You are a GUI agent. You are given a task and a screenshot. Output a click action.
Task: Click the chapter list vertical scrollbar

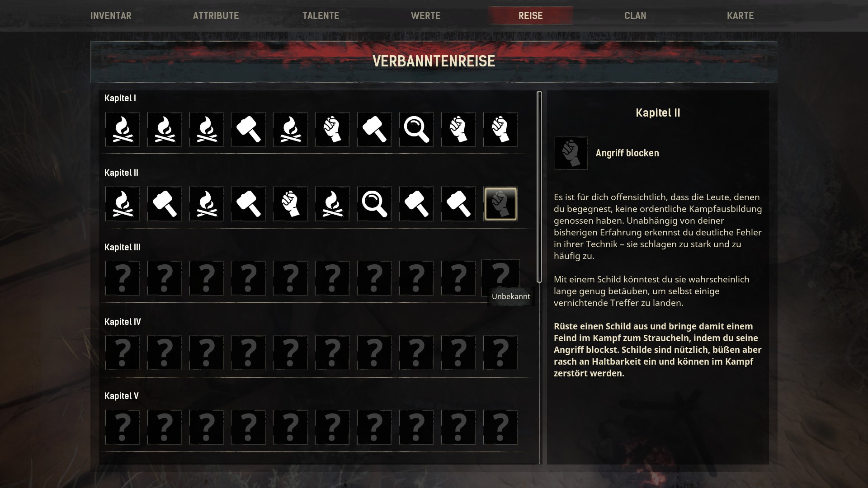coord(539,187)
